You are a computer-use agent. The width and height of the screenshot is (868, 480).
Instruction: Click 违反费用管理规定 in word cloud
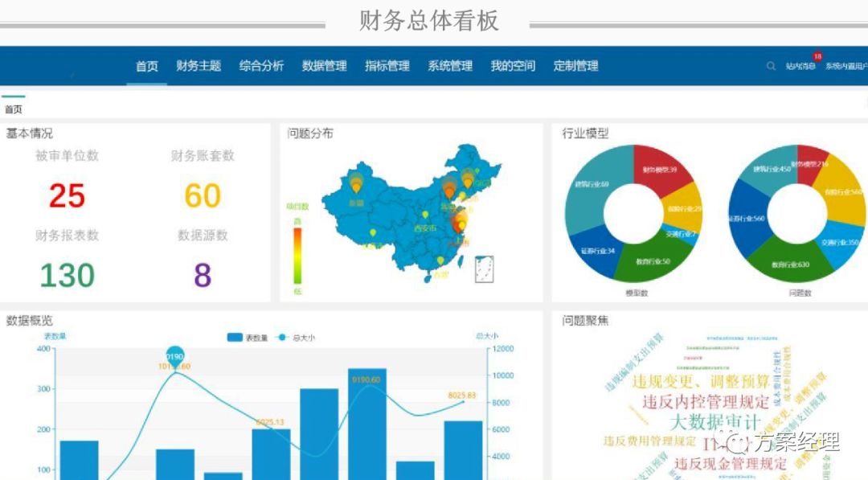click(x=649, y=441)
